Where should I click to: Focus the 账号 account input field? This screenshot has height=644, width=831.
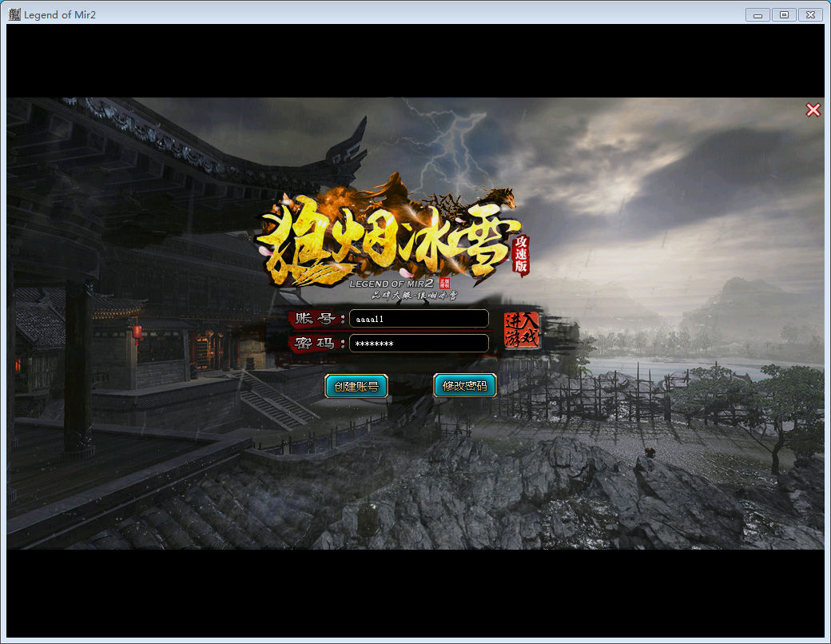(419, 319)
